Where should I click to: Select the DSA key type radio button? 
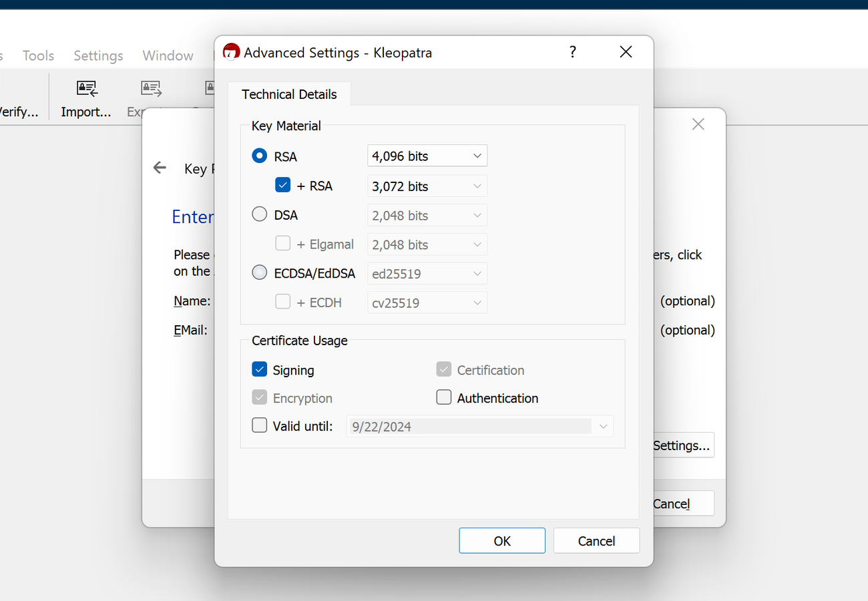pyautogui.click(x=259, y=214)
